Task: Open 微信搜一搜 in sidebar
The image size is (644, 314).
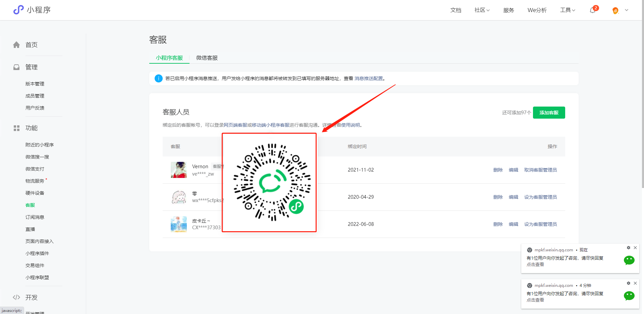Action: (37, 157)
